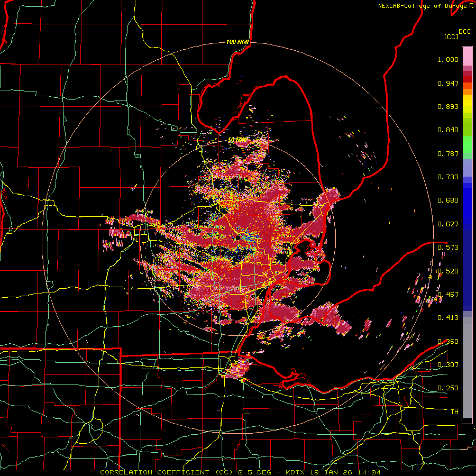Click the 0.413 scale value
This screenshot has width=476, height=476.
tap(448, 318)
